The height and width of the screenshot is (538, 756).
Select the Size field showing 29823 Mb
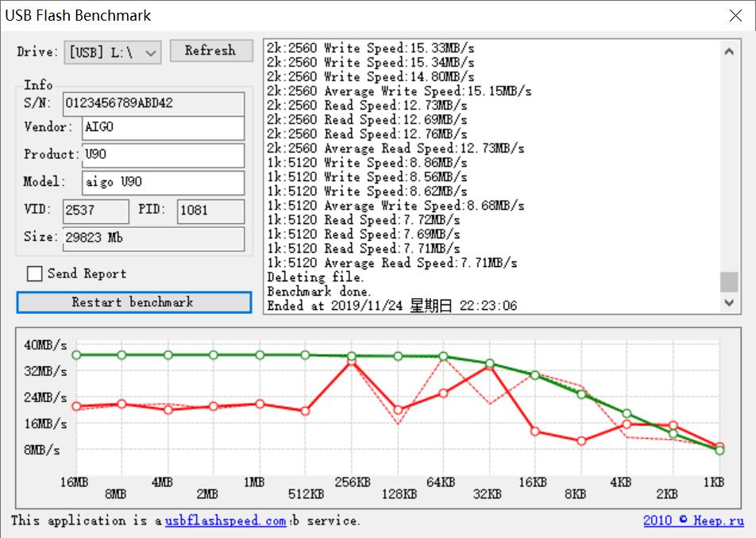[x=152, y=238]
